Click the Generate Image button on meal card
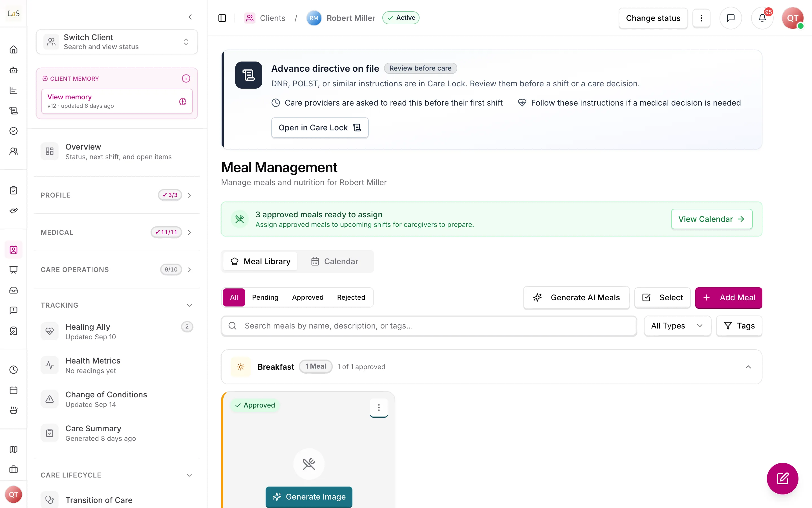Image resolution: width=812 pixels, height=508 pixels. coord(309,497)
